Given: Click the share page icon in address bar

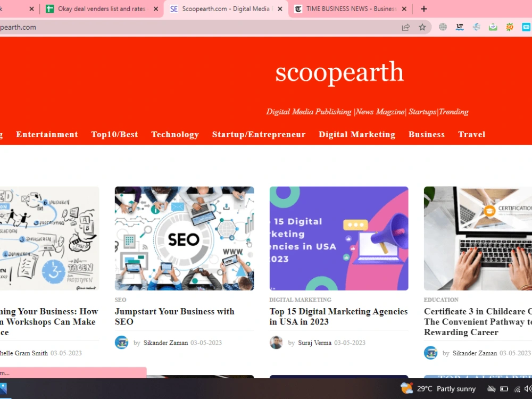Looking at the screenshot, I should (x=406, y=28).
